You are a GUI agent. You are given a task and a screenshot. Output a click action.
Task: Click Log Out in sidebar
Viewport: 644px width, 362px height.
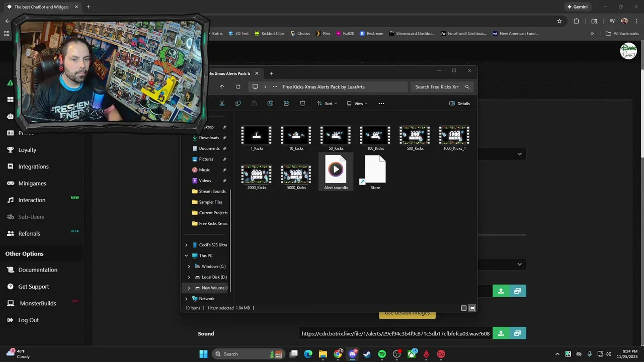coord(28,320)
